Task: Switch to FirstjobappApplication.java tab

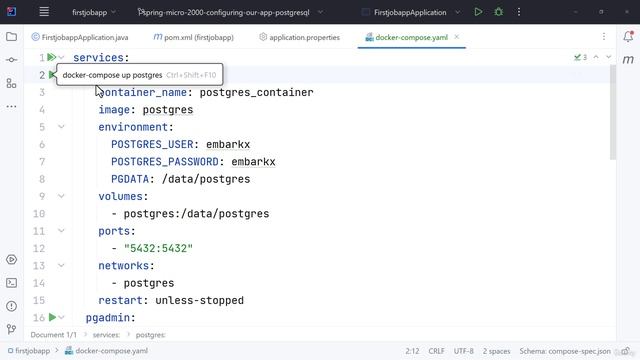Action: click(x=80, y=37)
